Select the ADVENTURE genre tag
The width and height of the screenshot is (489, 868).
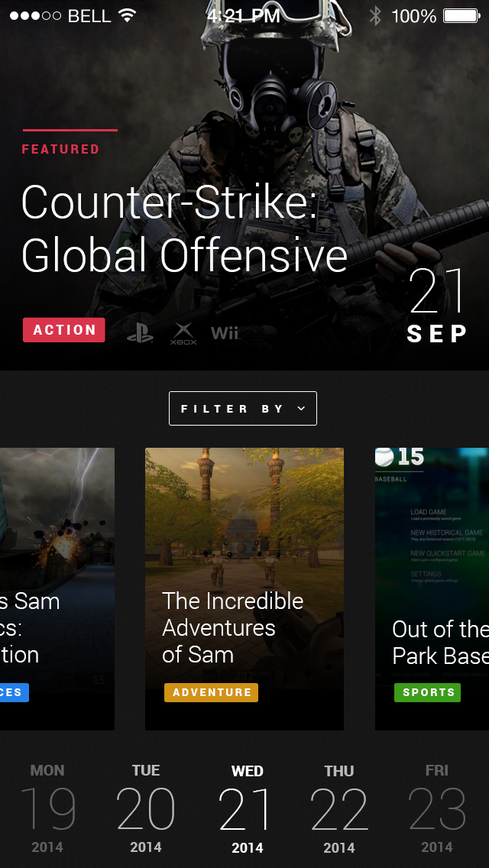coord(211,692)
